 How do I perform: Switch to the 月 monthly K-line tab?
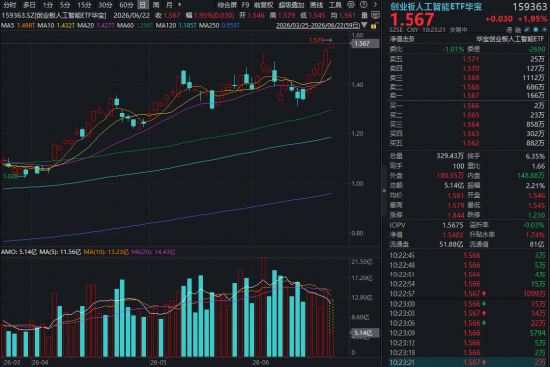pyautogui.click(x=169, y=5)
